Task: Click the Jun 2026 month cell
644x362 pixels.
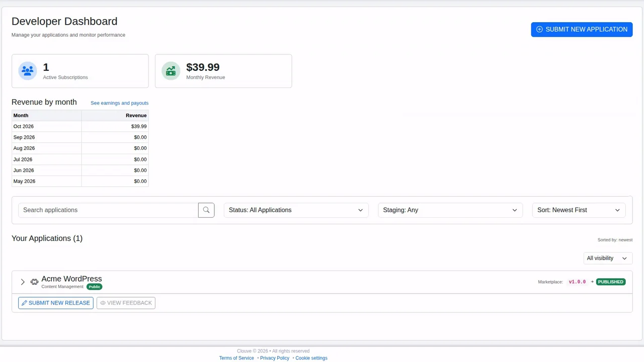Action: (46, 170)
